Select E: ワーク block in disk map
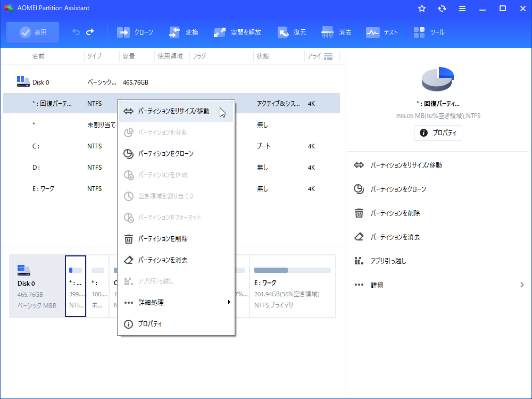Screen dimensions: 532x399 point(293,286)
